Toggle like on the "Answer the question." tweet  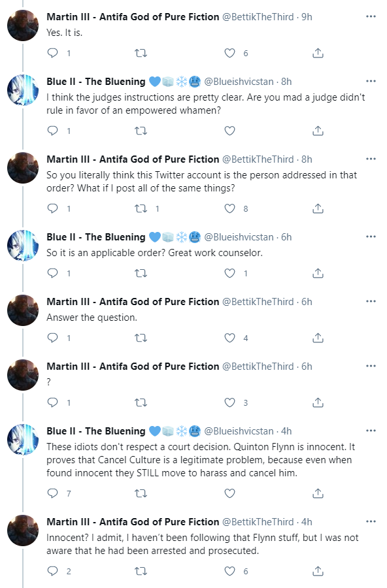[x=229, y=338]
